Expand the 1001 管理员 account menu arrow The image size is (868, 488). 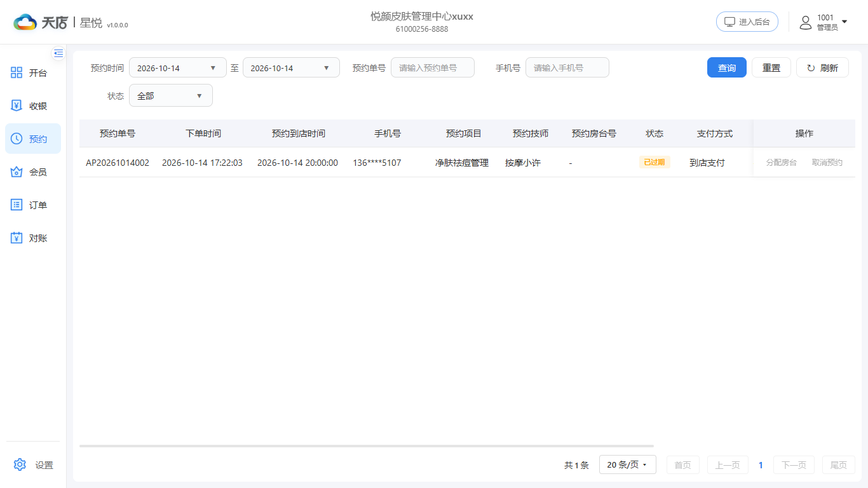point(844,22)
